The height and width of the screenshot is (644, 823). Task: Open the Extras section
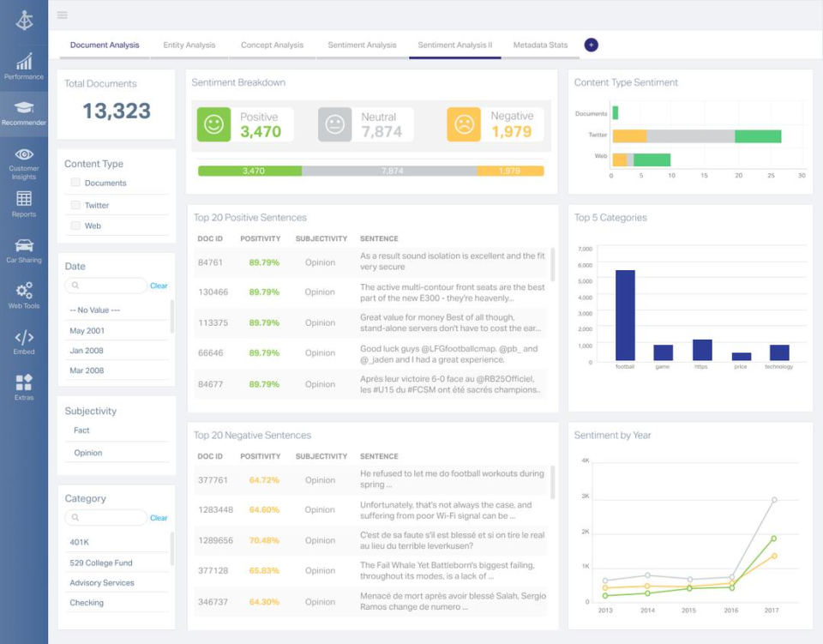click(24, 383)
